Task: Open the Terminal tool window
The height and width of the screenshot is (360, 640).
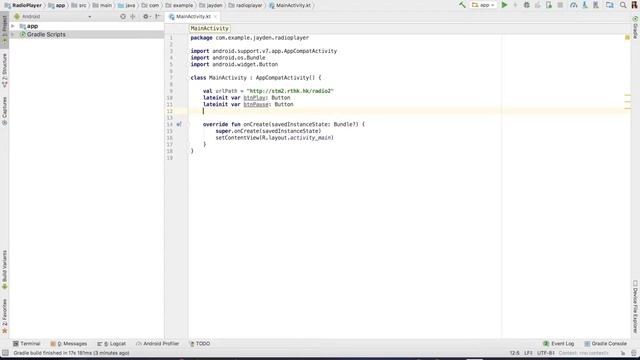Action: point(27,344)
